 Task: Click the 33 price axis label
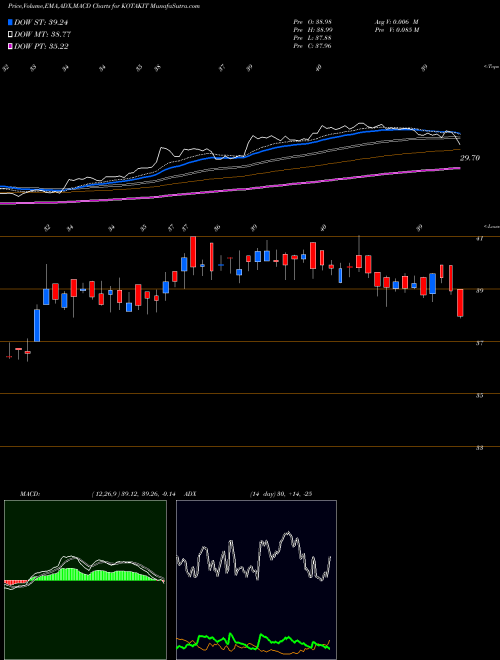(x=479, y=448)
